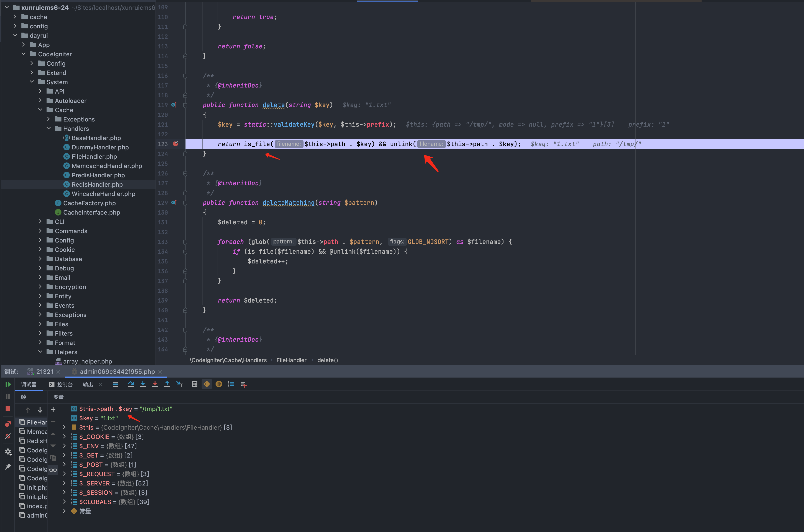Screen dimensions: 804x532
Task: Open CacheFactory.php file
Action: pos(89,203)
